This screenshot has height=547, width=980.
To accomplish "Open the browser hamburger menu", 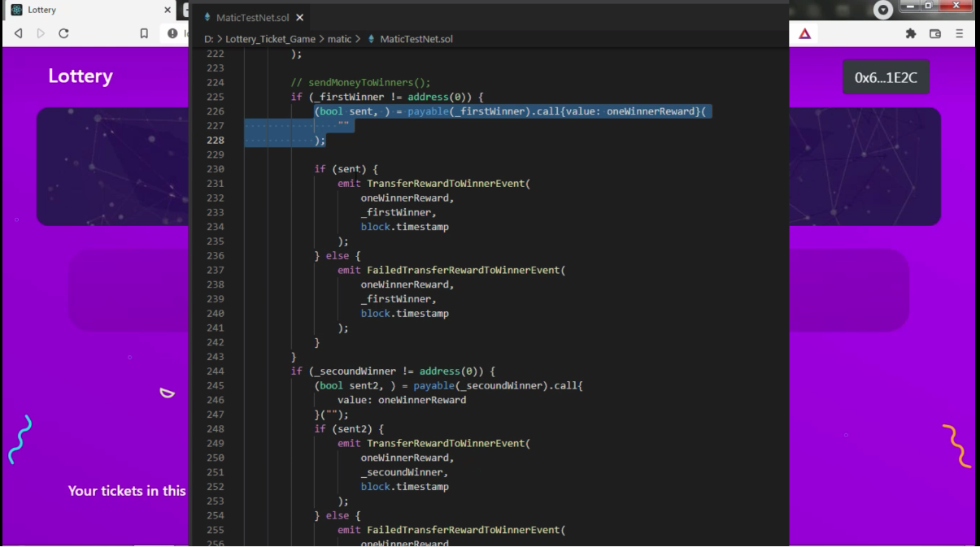I will [960, 33].
